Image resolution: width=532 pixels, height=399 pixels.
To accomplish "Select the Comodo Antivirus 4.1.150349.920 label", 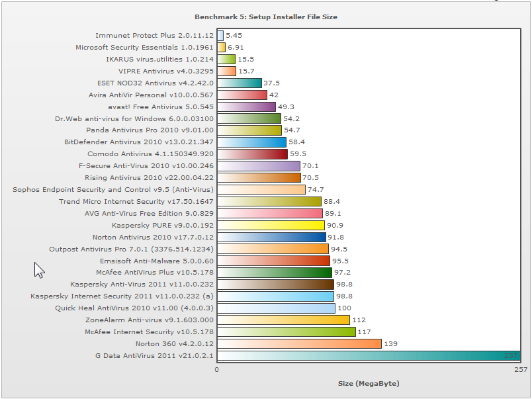I will pyautogui.click(x=151, y=154).
